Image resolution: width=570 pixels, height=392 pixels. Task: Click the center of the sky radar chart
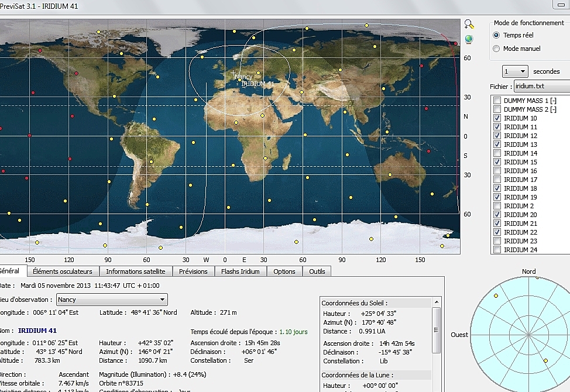(528, 335)
